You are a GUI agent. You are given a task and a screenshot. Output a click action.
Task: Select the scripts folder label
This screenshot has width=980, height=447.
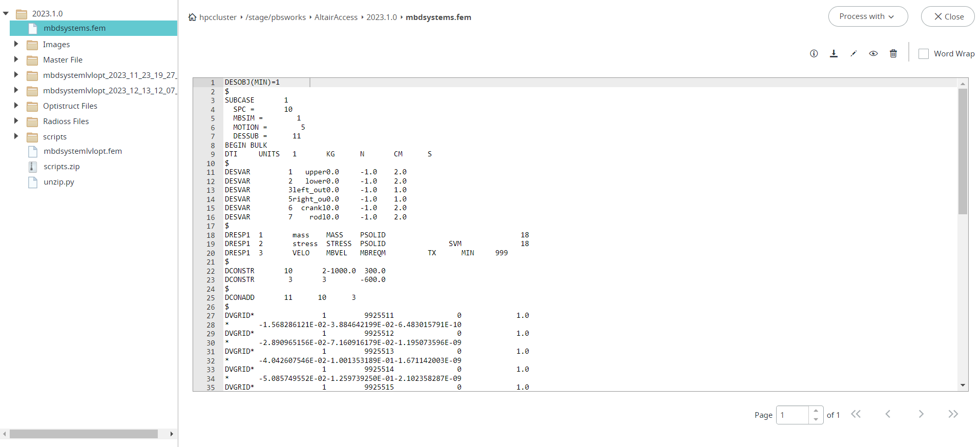point(55,137)
